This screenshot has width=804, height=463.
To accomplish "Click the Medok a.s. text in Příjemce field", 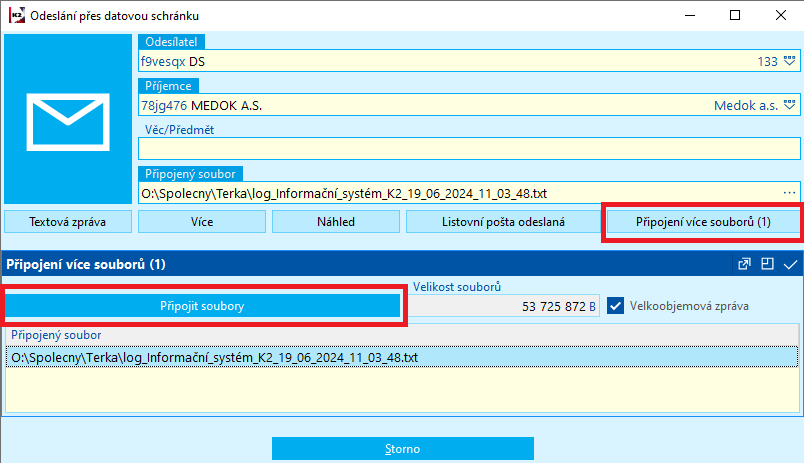I will pos(746,106).
